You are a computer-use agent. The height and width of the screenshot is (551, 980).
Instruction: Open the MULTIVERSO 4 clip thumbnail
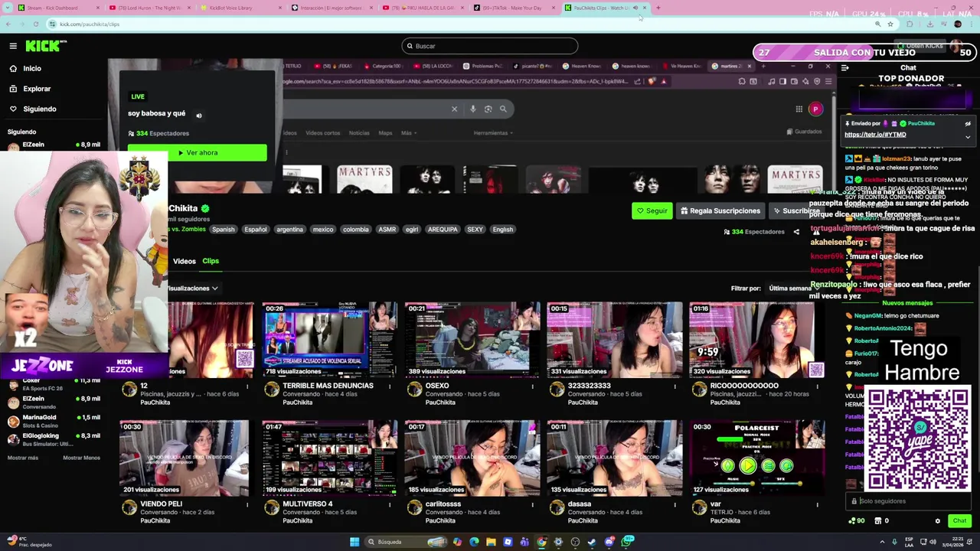[329, 458]
